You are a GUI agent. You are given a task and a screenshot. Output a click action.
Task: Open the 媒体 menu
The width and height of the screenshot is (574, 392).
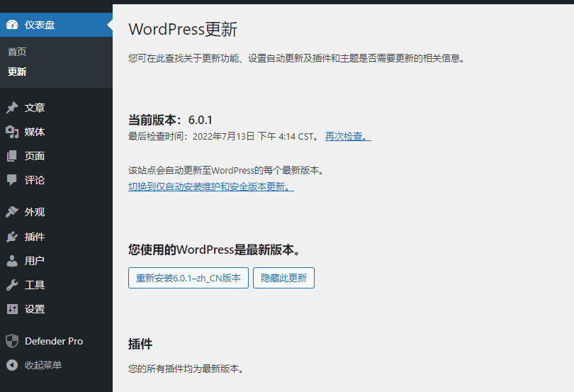pos(57,132)
